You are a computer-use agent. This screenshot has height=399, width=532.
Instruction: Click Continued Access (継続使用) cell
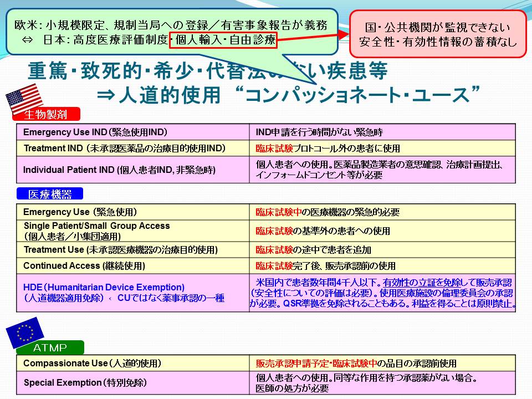click(133, 265)
